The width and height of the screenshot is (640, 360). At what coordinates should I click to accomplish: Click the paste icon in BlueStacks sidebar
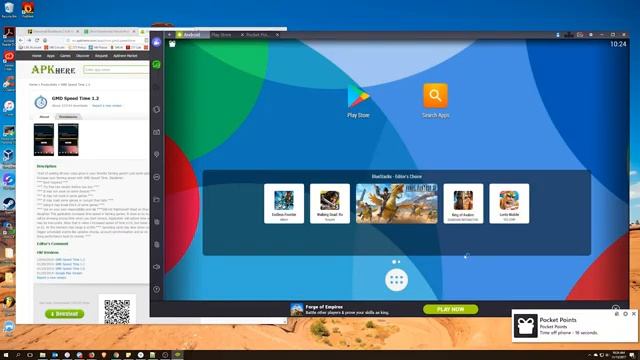156,244
